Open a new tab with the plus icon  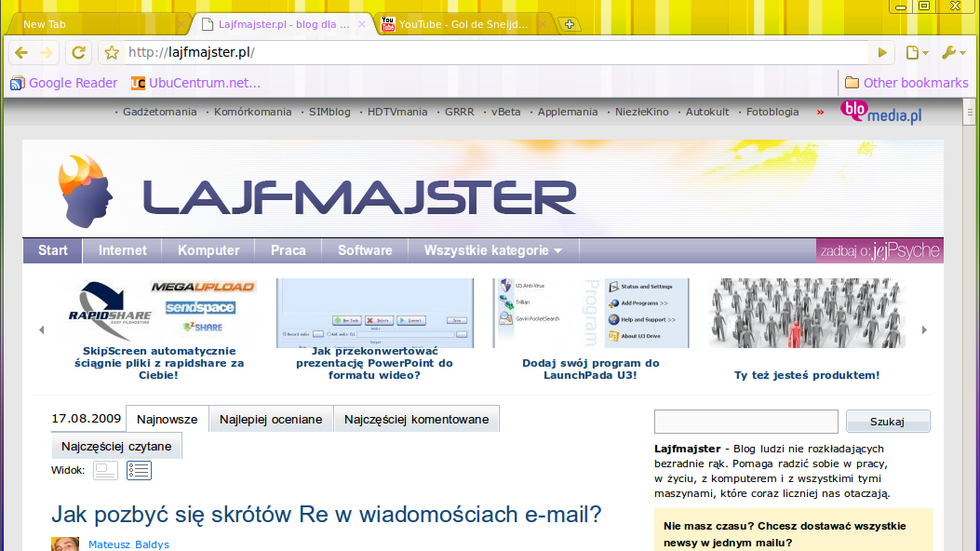tap(568, 23)
